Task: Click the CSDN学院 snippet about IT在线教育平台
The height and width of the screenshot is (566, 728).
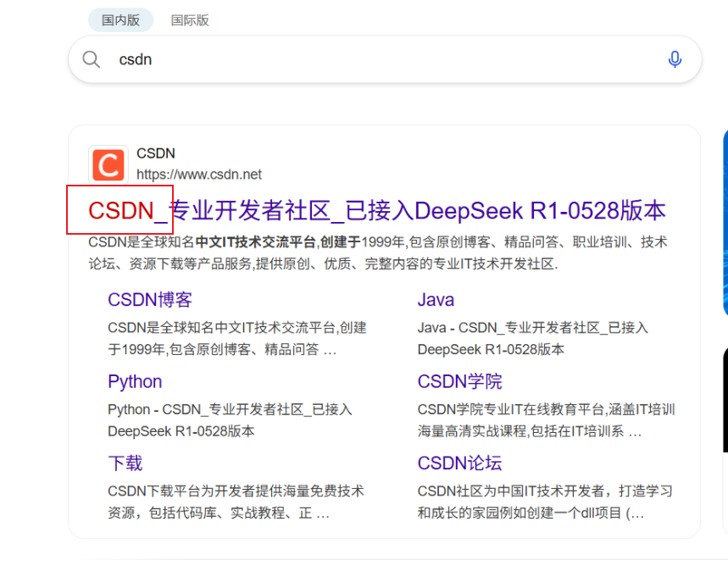Action: pos(546,420)
